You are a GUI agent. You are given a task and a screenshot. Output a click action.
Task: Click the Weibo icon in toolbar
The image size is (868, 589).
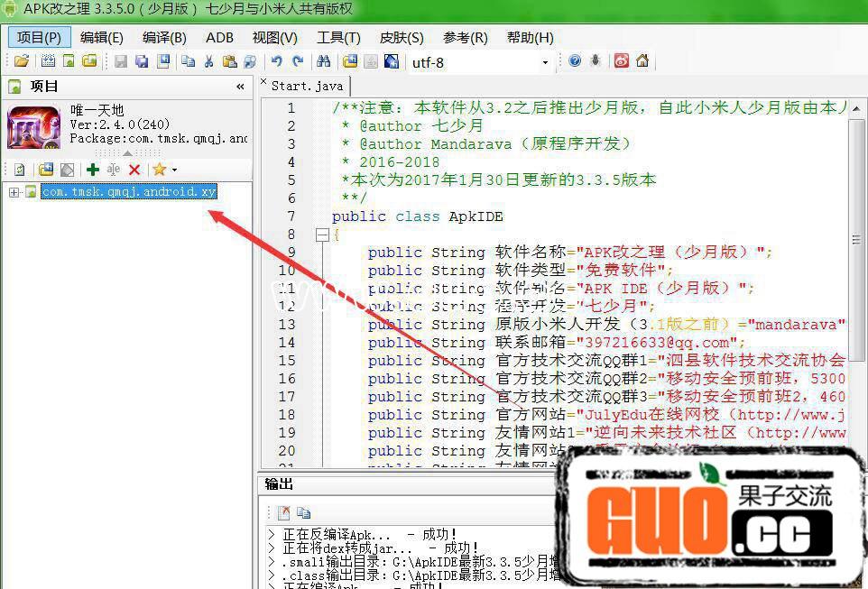(621, 61)
